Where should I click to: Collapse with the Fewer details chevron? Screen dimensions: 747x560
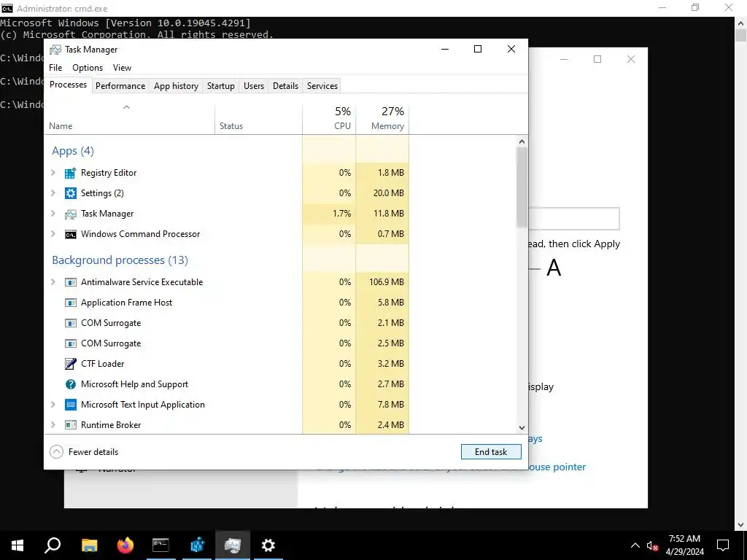(x=56, y=452)
